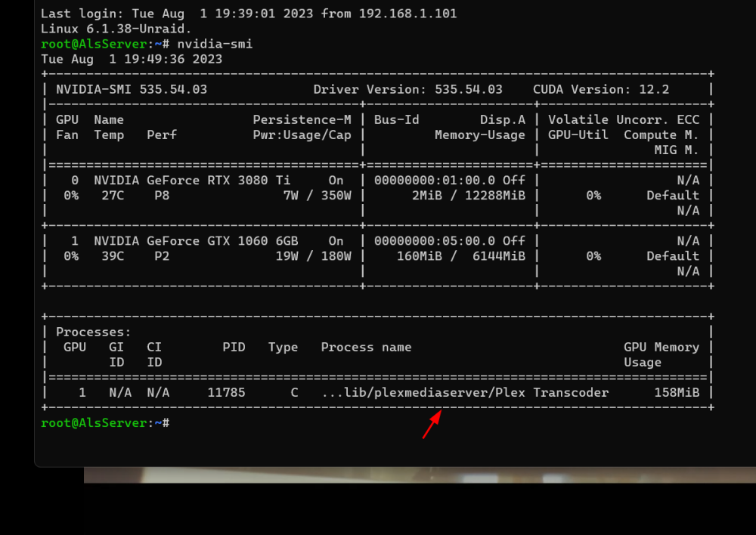Click the process Type value 'C'

coord(294,392)
